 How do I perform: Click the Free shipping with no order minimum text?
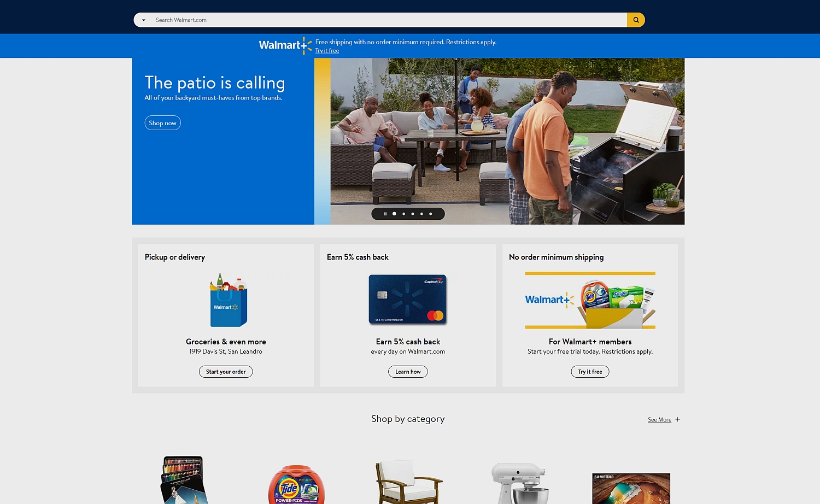pyautogui.click(x=406, y=42)
